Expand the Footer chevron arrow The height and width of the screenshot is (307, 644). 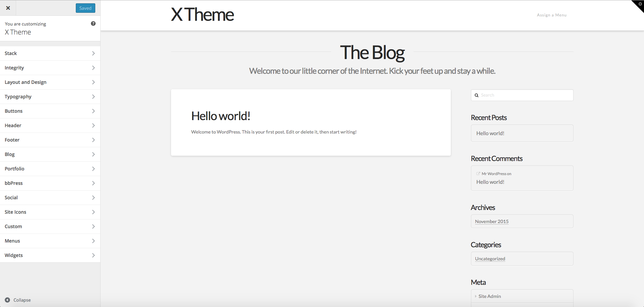point(93,140)
